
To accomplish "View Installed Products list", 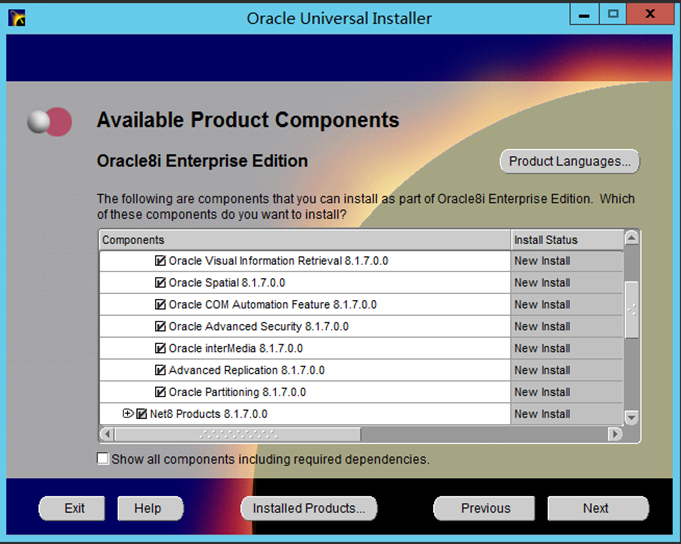I will tap(309, 508).
